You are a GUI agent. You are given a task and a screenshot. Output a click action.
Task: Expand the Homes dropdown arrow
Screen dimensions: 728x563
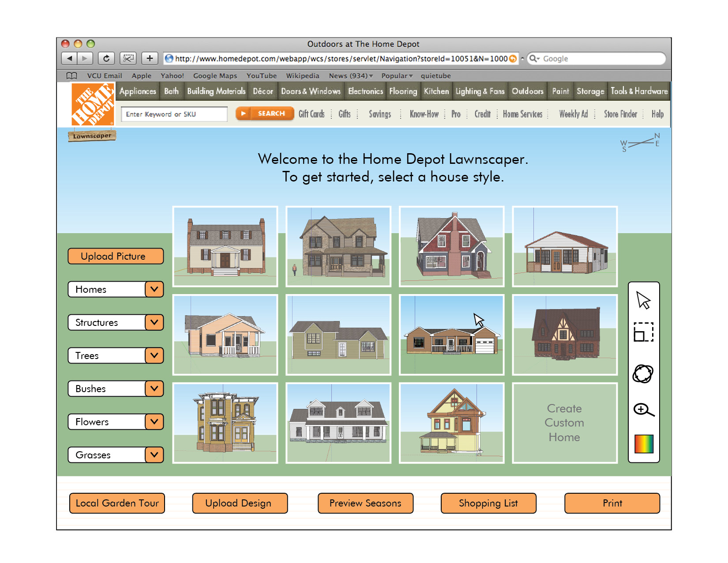154,289
